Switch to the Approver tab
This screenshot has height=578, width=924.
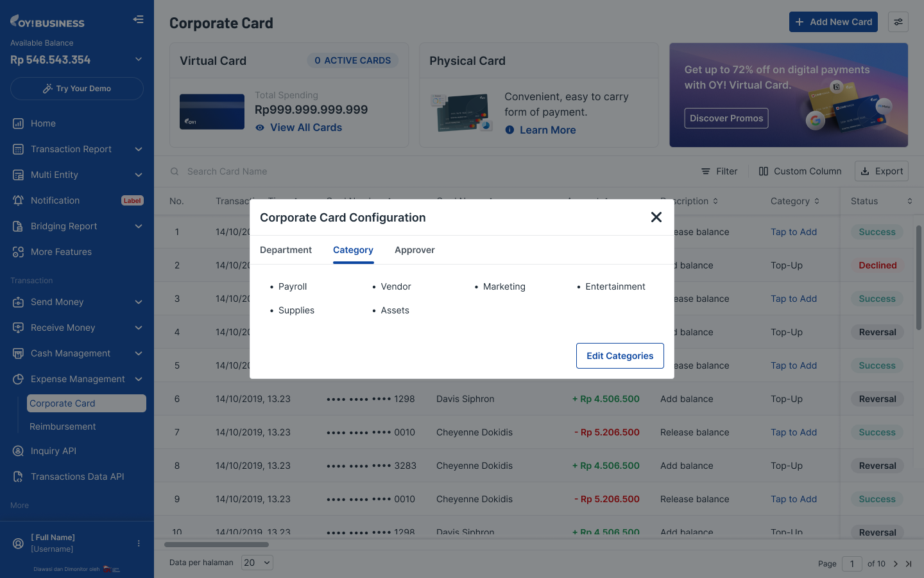click(x=415, y=250)
